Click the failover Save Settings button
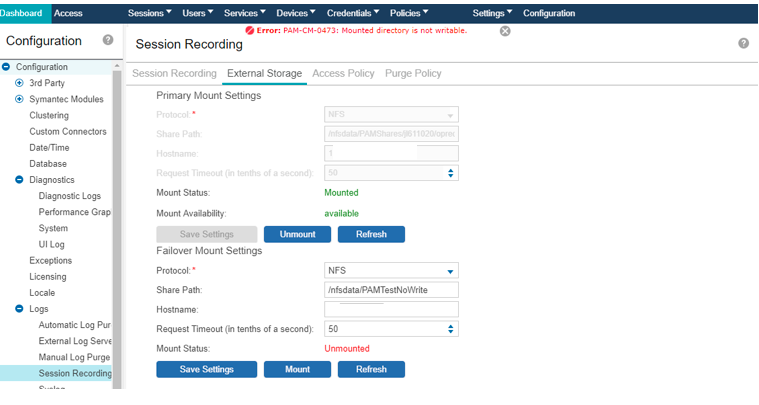Image resolution: width=759 pixels, height=405 pixels. click(207, 369)
